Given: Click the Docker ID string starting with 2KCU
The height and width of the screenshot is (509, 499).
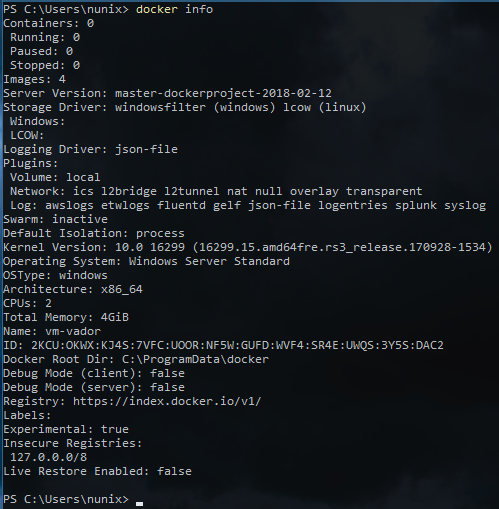Looking at the screenshot, I should point(237,345).
